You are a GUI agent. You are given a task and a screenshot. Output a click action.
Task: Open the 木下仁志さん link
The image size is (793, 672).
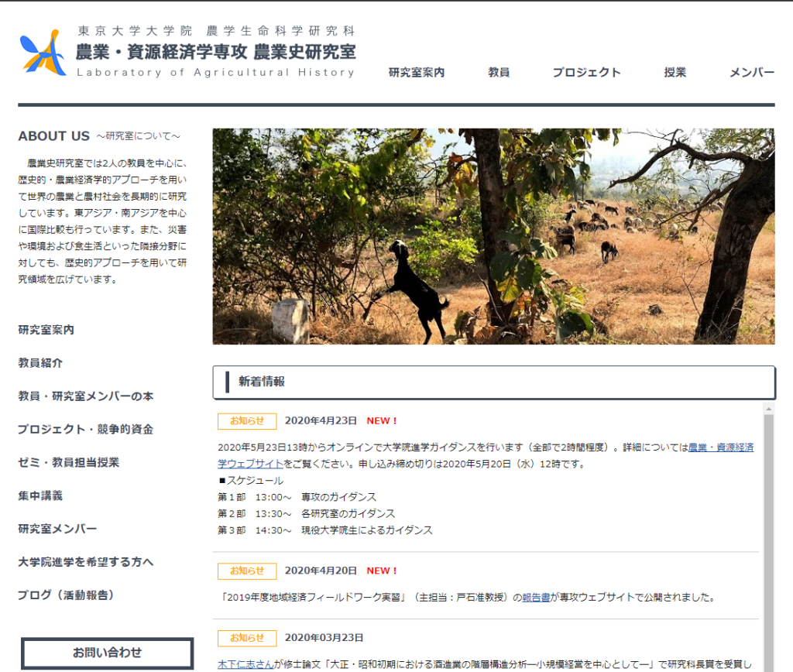coord(245,664)
